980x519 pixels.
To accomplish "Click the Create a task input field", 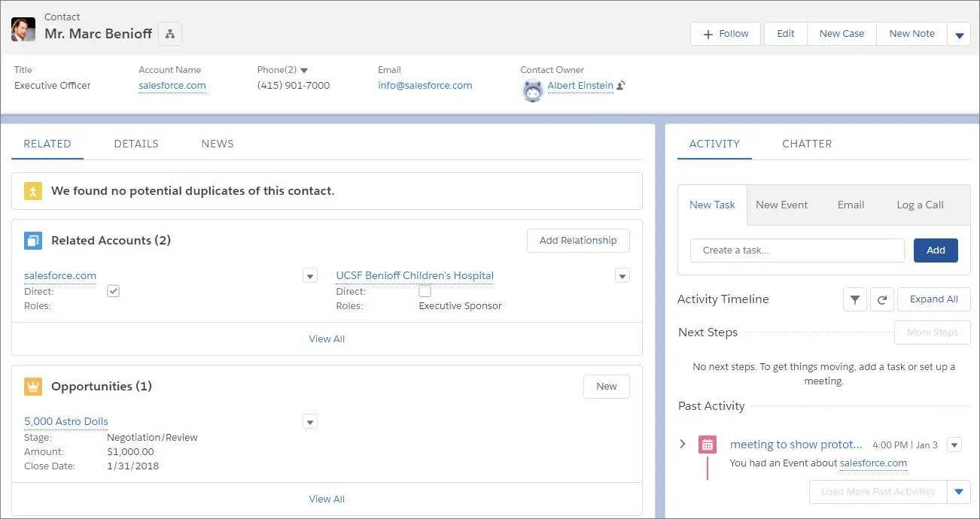I will tap(797, 250).
